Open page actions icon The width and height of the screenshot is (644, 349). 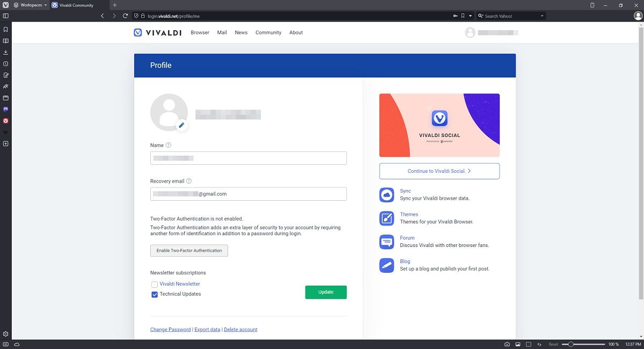[539, 344]
